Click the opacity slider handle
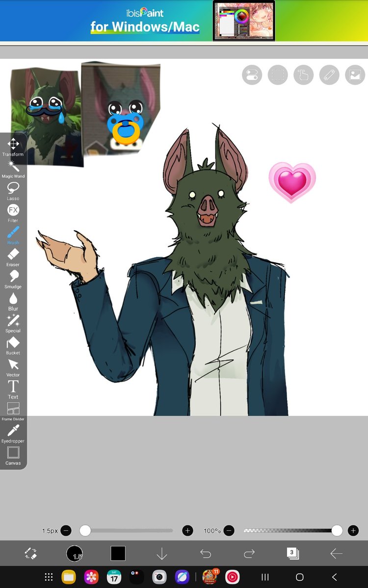This screenshot has height=588, width=368. pyautogui.click(x=337, y=530)
